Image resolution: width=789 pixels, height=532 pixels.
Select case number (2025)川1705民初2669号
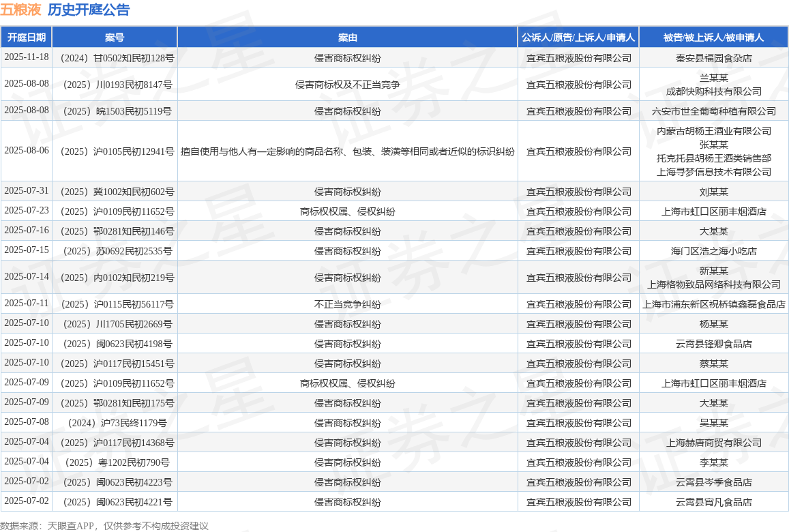[117, 324]
